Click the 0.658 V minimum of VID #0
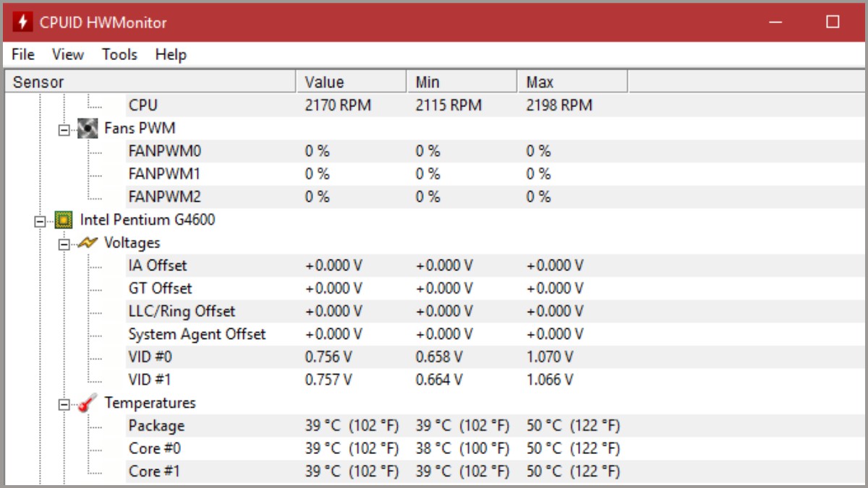This screenshot has width=868, height=488. pos(439,357)
